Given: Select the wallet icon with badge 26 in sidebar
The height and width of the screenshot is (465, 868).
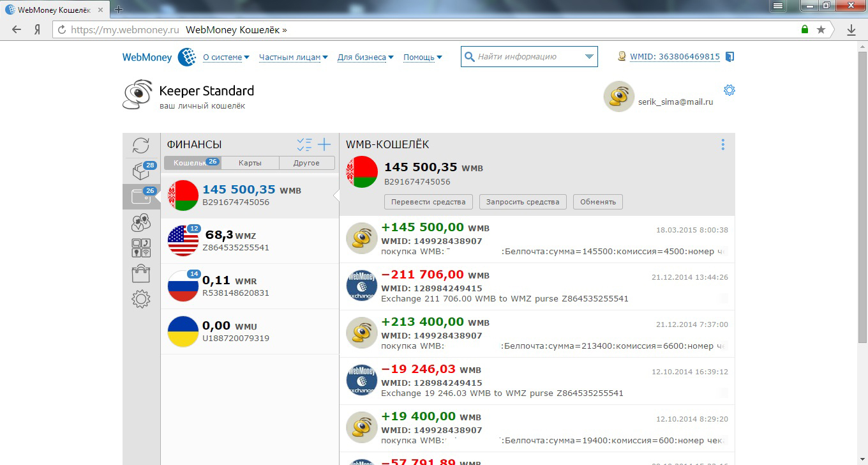Looking at the screenshot, I should pyautogui.click(x=141, y=197).
